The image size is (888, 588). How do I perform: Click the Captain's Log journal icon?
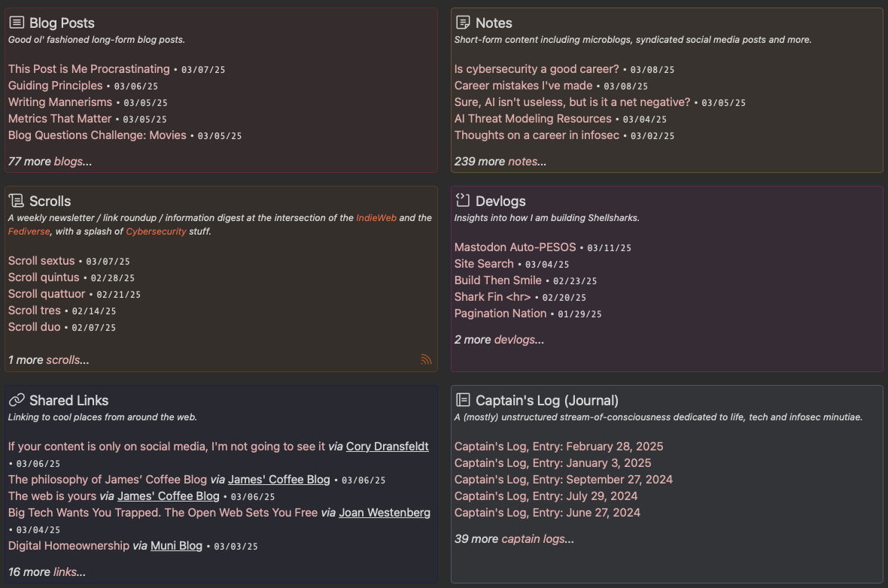click(x=463, y=400)
